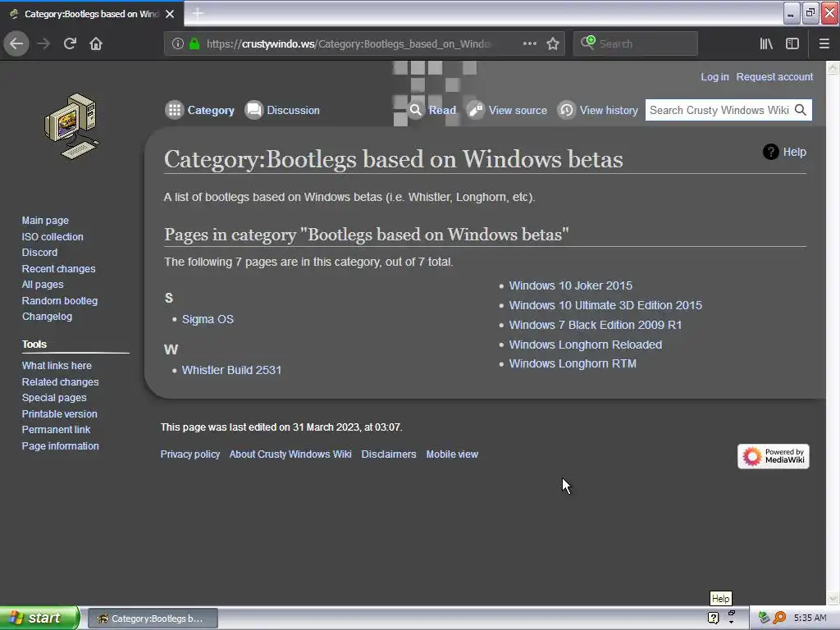Click the orange magnifier tray icon
The height and width of the screenshot is (630, 840).
(x=779, y=618)
